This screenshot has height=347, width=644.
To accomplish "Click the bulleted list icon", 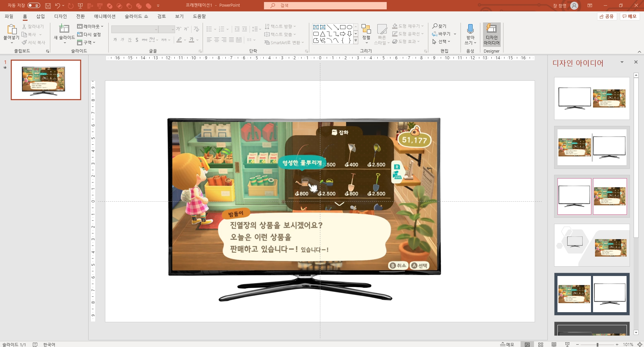I will [209, 29].
